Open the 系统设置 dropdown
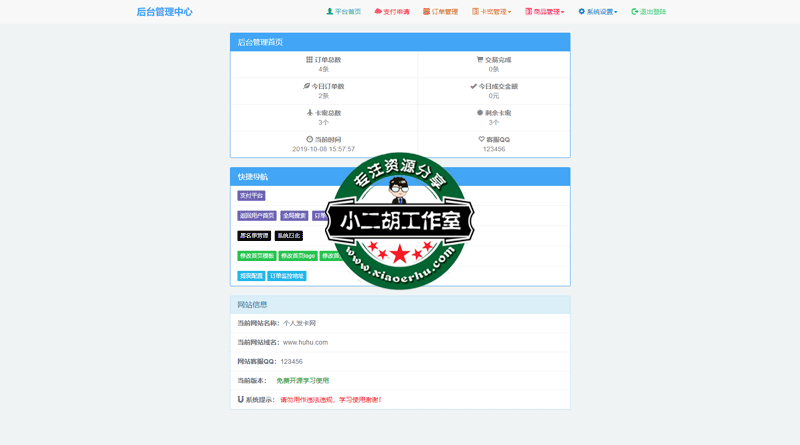This screenshot has height=445, width=800. tap(597, 12)
